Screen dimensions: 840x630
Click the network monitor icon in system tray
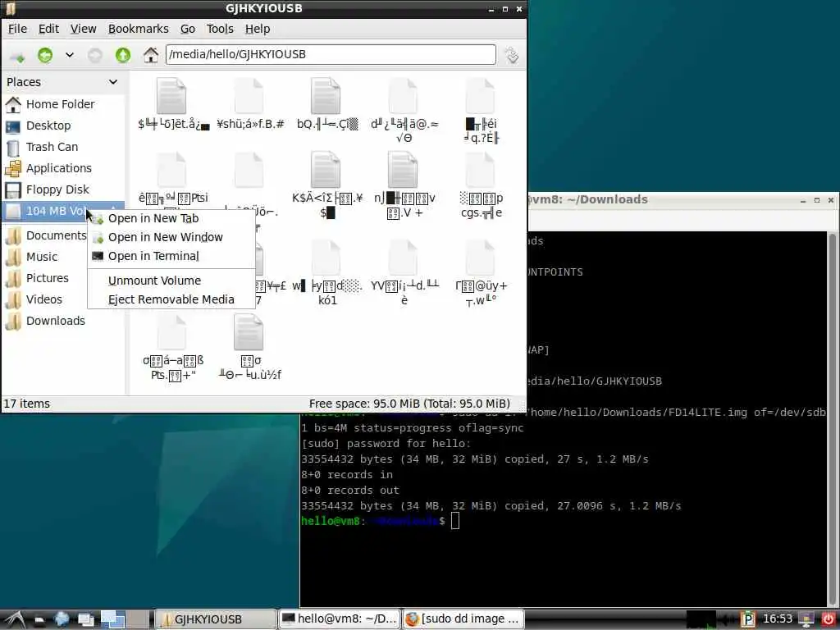[806, 619]
